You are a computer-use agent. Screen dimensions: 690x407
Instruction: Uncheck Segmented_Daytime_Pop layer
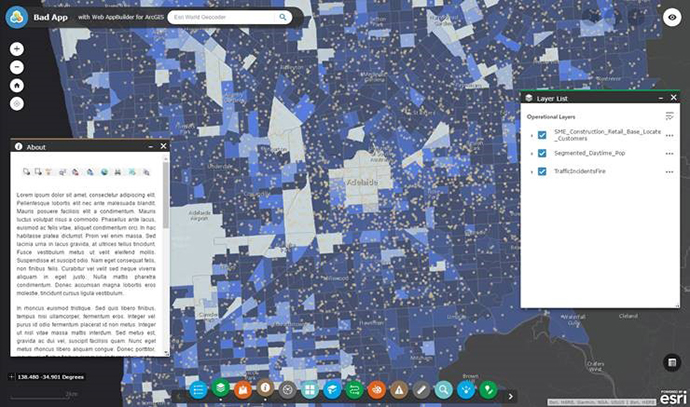click(x=542, y=153)
